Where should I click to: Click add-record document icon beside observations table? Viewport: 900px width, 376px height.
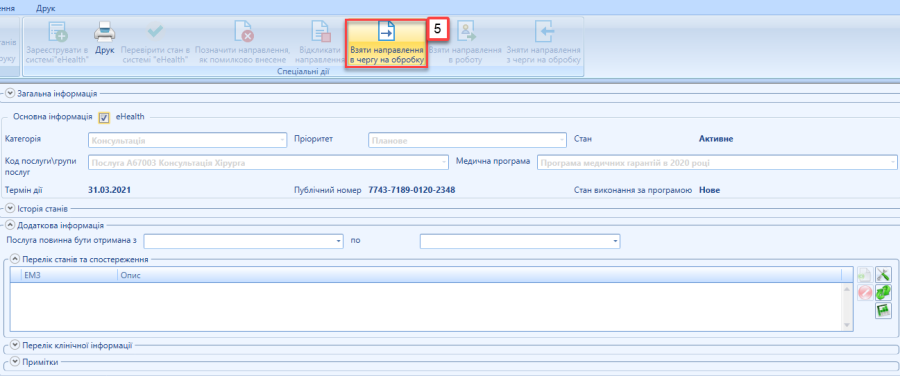pyautogui.click(x=864, y=275)
